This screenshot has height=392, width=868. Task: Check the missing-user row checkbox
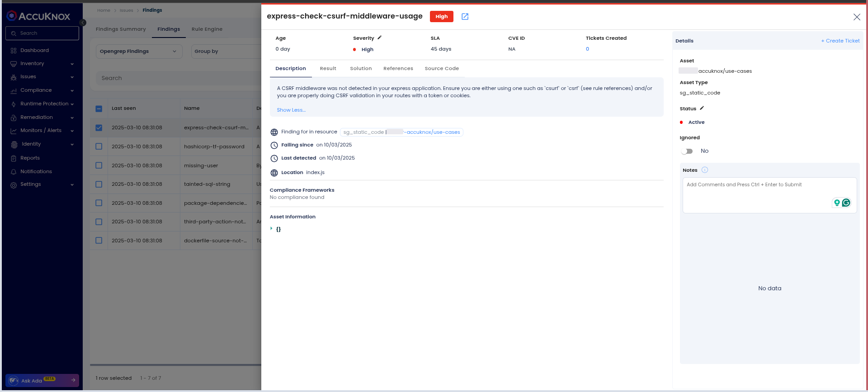pyautogui.click(x=99, y=165)
